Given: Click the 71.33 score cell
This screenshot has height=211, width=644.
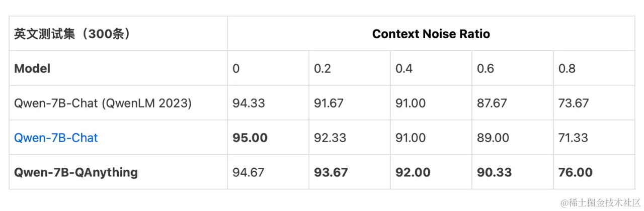Looking at the screenshot, I should tap(574, 138).
